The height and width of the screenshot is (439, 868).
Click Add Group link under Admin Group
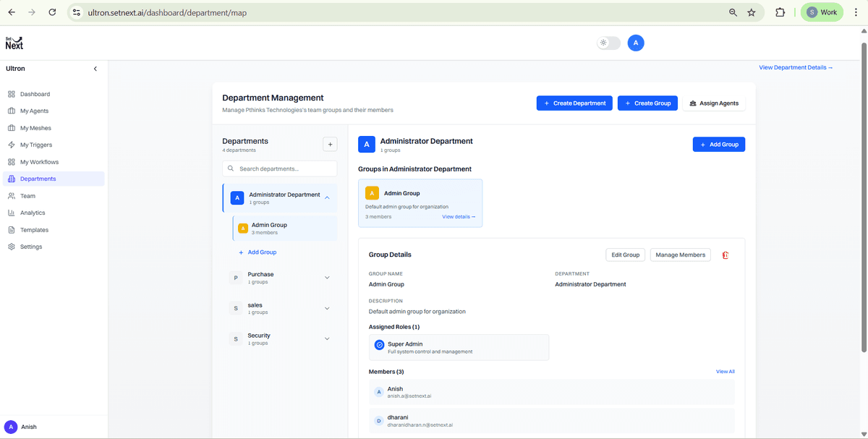coord(258,252)
